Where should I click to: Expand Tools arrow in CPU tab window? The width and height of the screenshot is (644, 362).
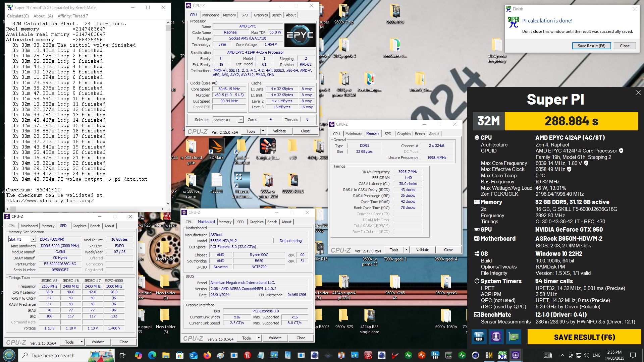coord(263,131)
